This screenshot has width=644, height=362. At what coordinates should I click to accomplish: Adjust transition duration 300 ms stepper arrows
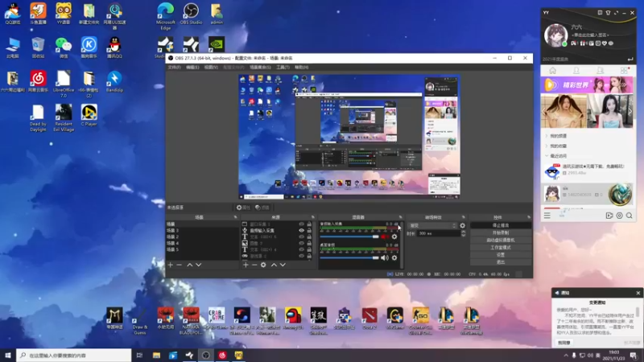coord(464,233)
